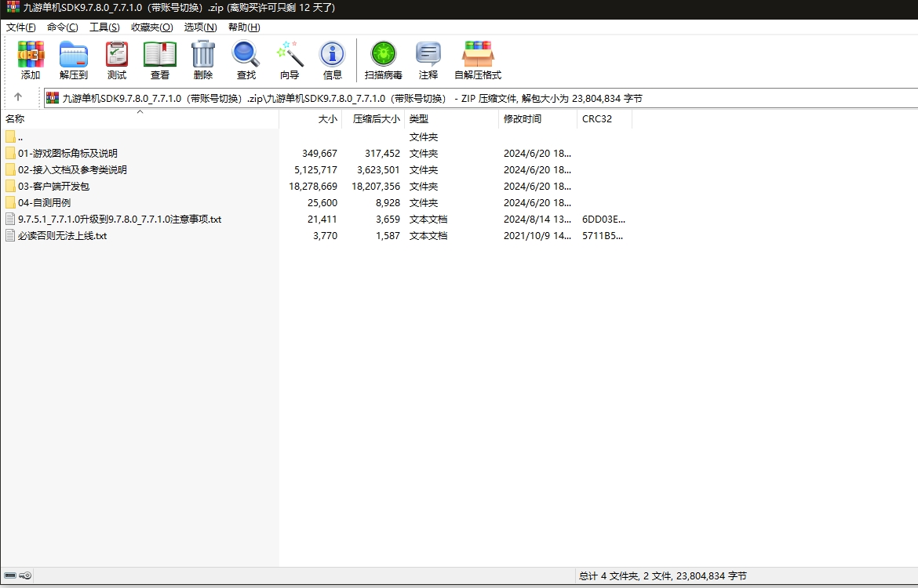The width and height of the screenshot is (918, 588).
Task: Open the 文件(F) menu
Action: pos(21,27)
